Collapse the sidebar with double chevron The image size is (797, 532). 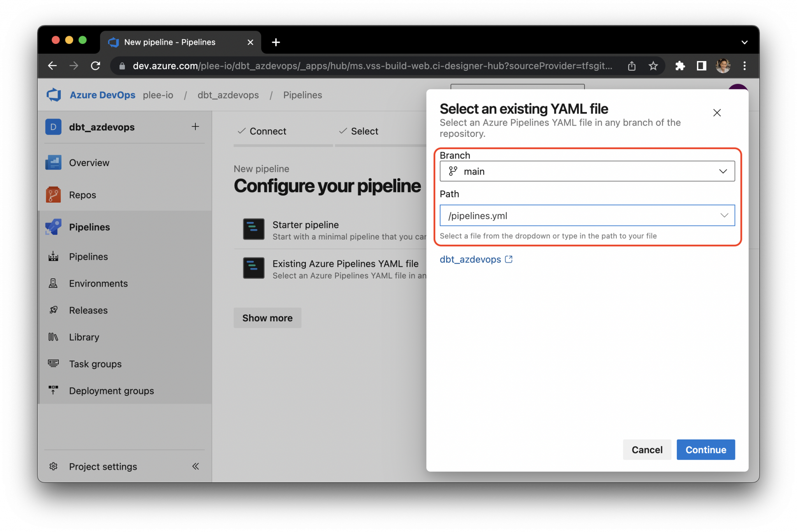[195, 466]
